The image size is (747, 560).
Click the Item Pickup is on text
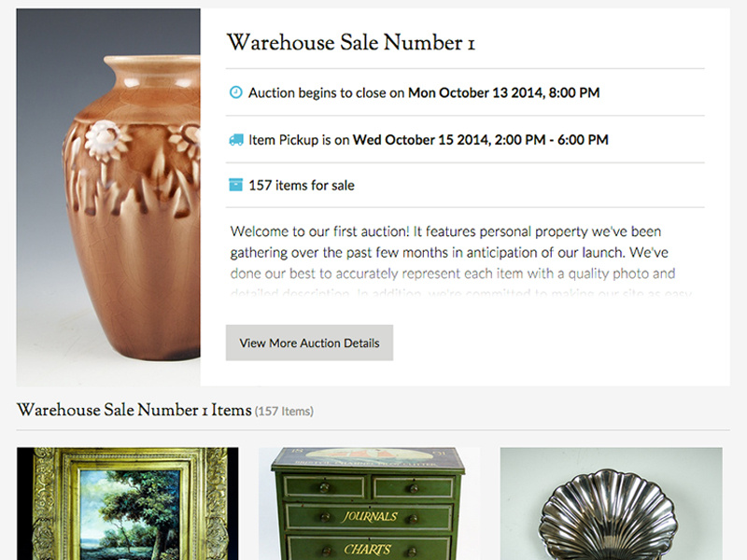pos(299,140)
